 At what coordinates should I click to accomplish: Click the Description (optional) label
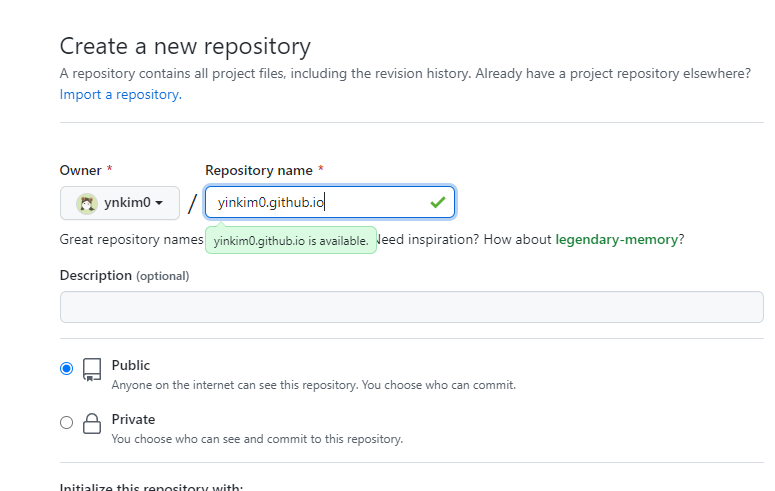coord(125,275)
